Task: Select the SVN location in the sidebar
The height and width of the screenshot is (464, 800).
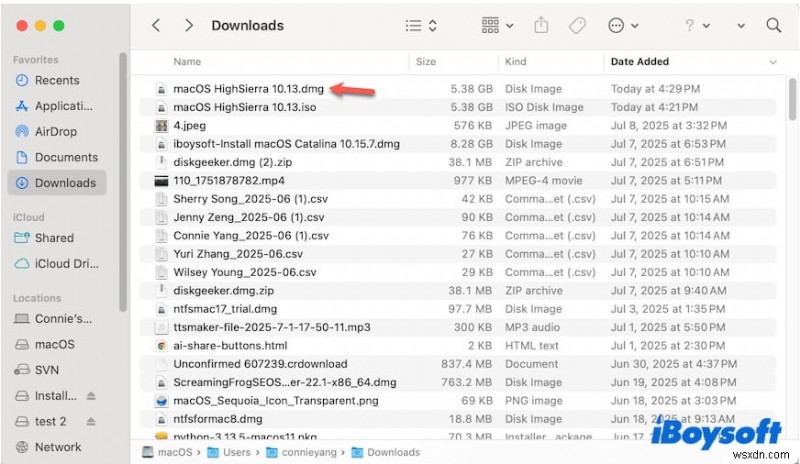Action: [57, 370]
